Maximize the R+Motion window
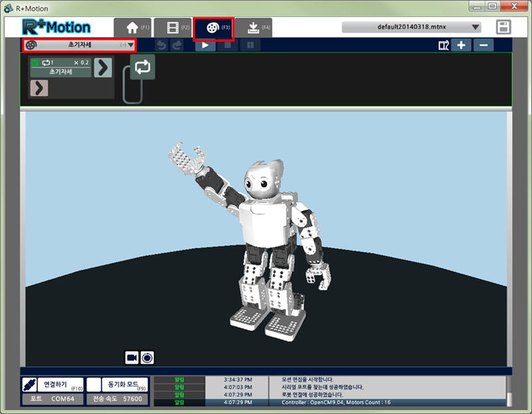Screen dimensions: 532x414 tap(493, 7)
